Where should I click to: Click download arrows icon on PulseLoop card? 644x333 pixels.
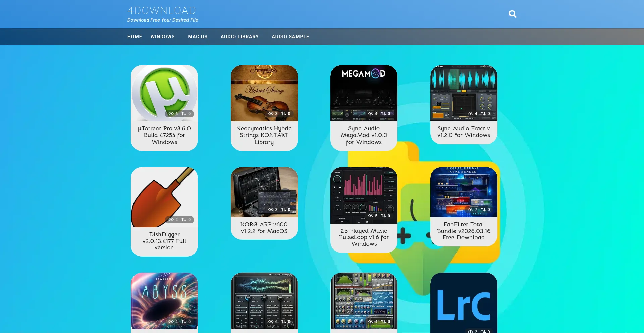tap(383, 216)
